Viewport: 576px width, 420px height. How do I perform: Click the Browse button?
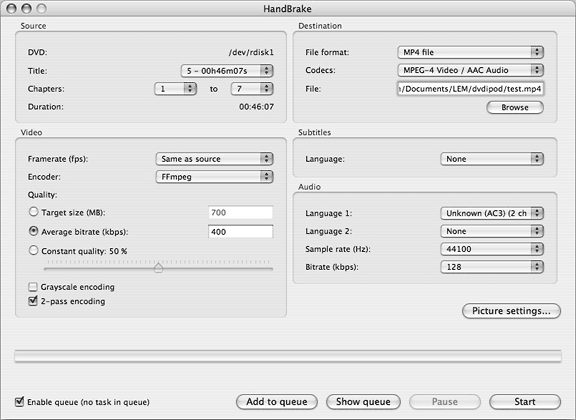point(515,107)
